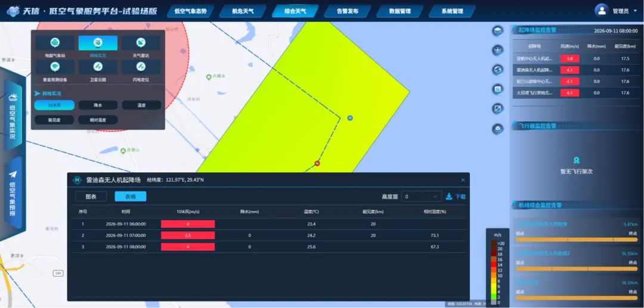Click the award icon above 暂无飞行架次
This screenshot has width=644, height=308.
click(577, 161)
